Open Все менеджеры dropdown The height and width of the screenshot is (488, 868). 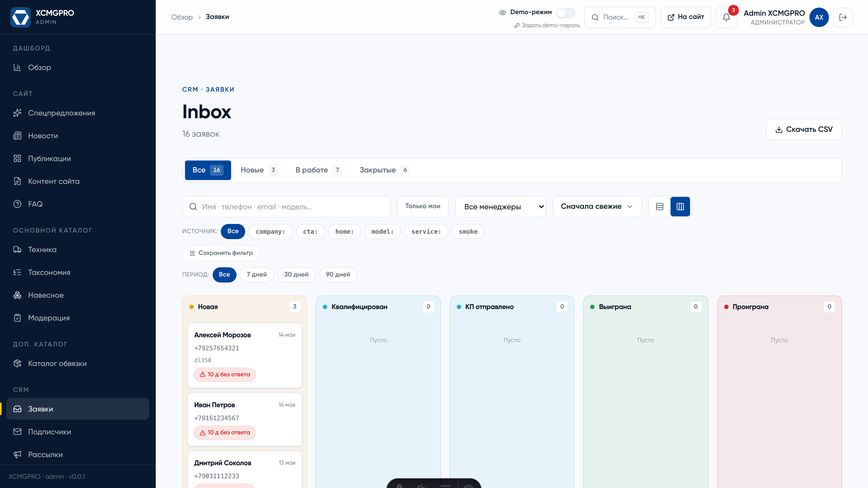[x=500, y=206]
